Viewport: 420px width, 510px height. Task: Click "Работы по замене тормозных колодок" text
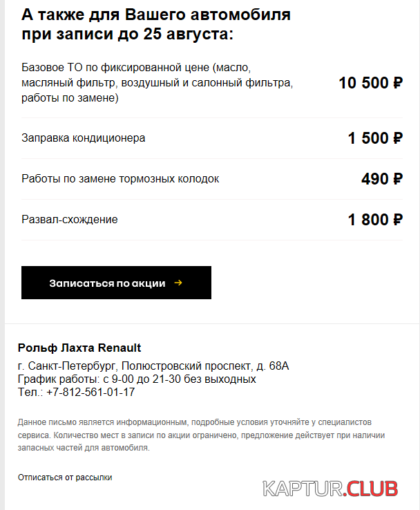(x=120, y=179)
